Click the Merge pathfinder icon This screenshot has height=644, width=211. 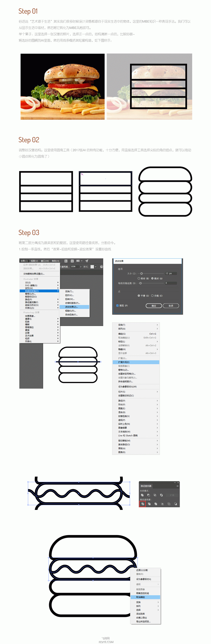[x=156, y=504]
